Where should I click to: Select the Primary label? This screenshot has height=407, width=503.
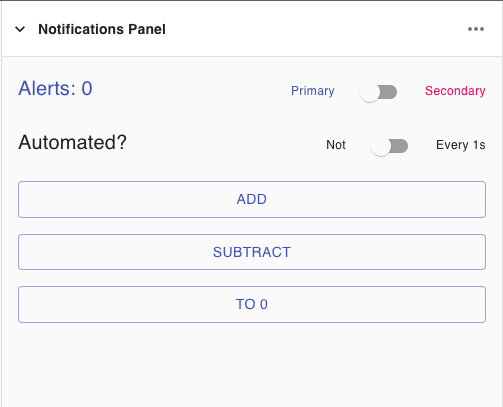pyautogui.click(x=313, y=91)
